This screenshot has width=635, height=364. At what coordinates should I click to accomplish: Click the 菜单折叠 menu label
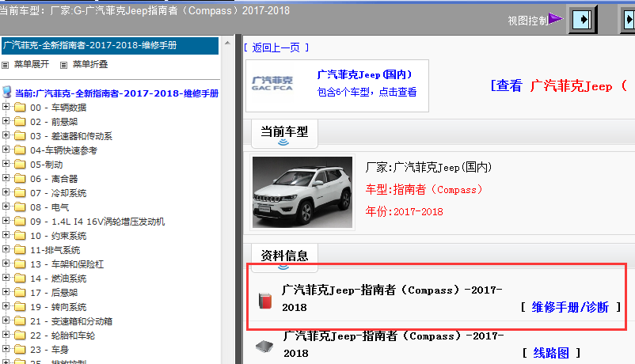click(x=90, y=64)
